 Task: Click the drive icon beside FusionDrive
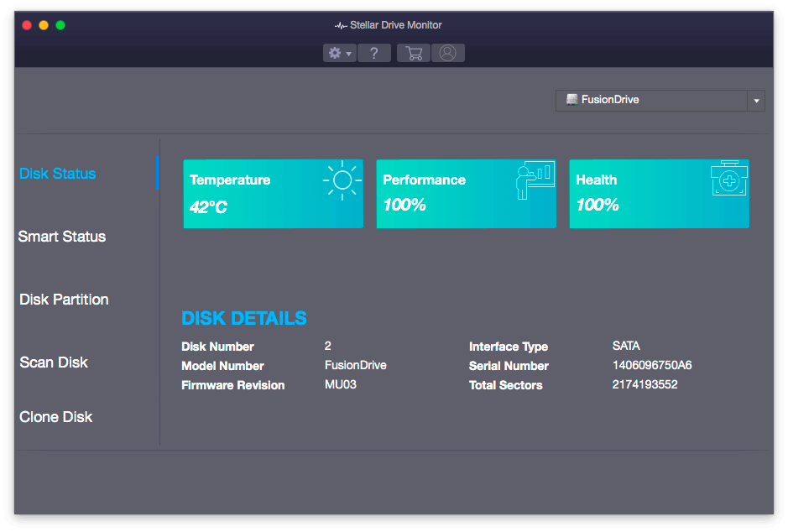tap(571, 99)
